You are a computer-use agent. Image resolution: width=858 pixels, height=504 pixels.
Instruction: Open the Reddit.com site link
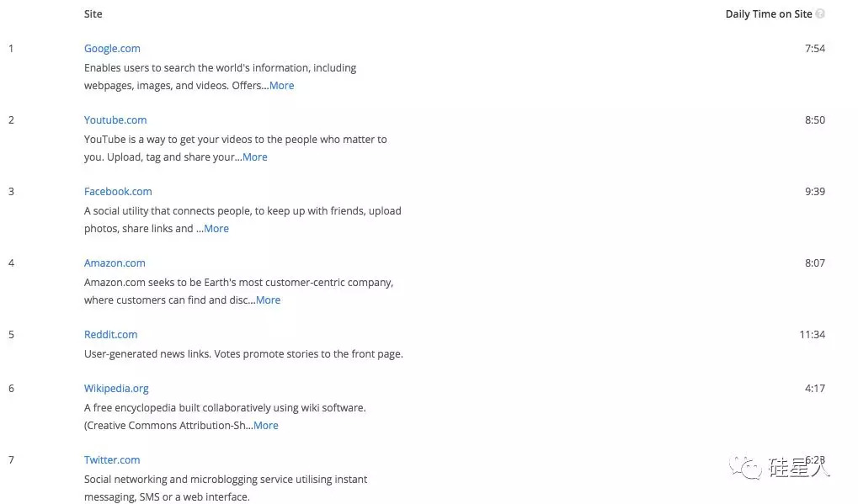coord(110,335)
